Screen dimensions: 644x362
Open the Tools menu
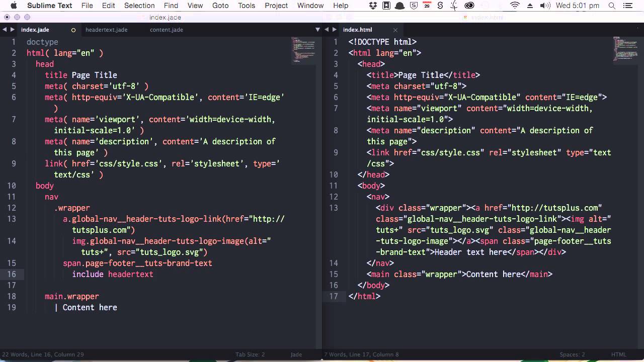[x=247, y=6]
